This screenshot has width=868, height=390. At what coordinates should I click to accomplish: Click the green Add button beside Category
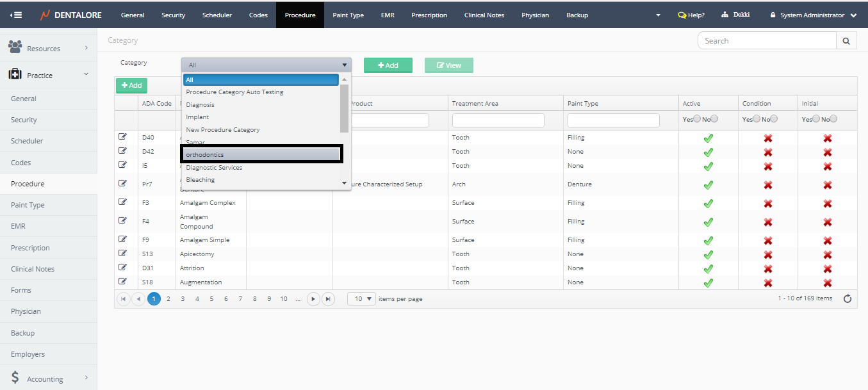388,65
